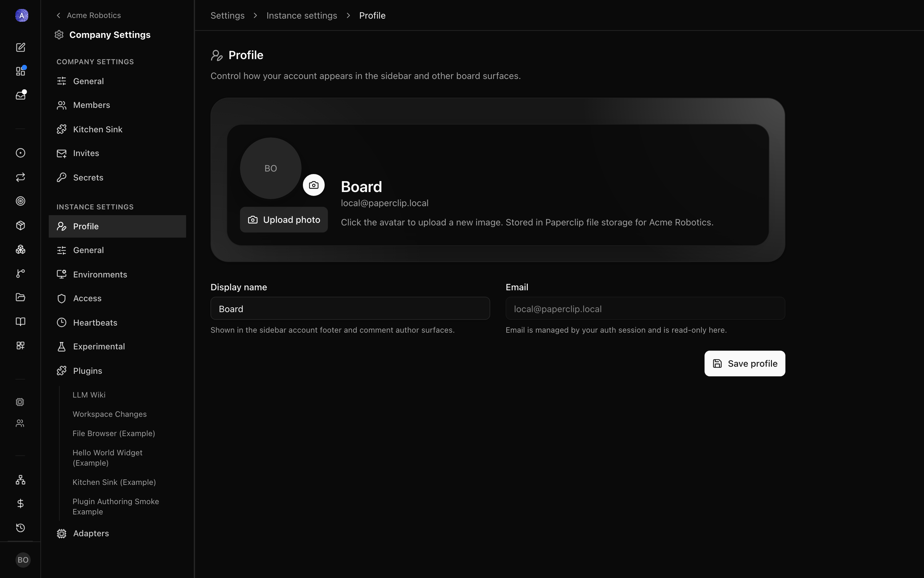Click the stacked boxes icon in rail
Viewport: 924px width, 578px height.
pyautogui.click(x=21, y=249)
